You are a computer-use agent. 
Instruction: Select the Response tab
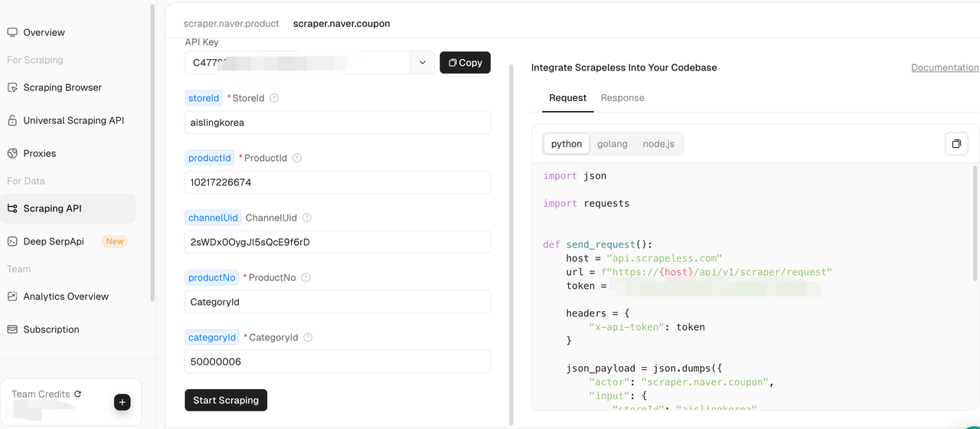coord(622,98)
